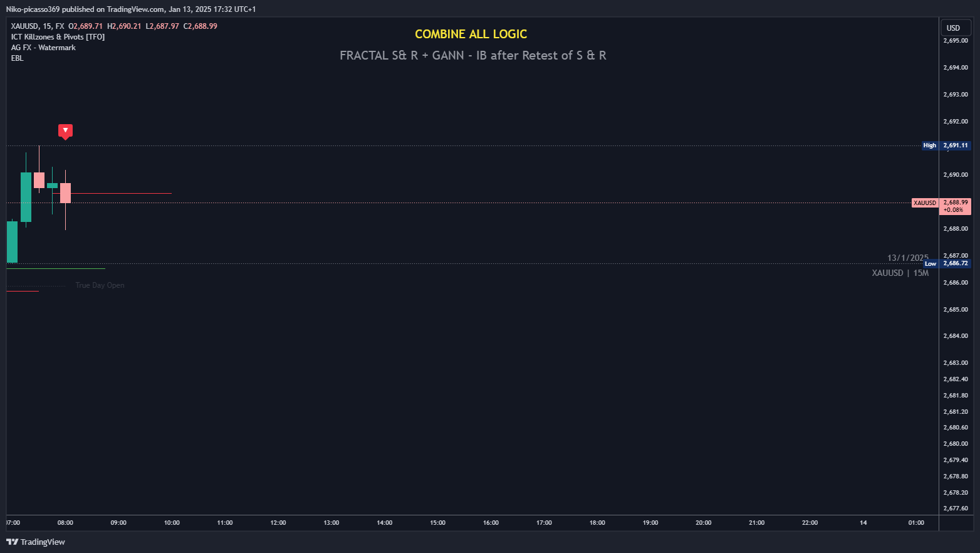Viewport: 980px width, 553px height.
Task: Click the 15:00 time axis label
Action: coord(438,522)
